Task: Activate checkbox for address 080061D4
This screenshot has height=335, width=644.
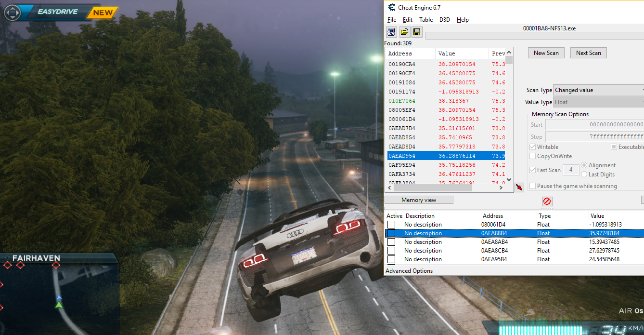Action: click(391, 225)
